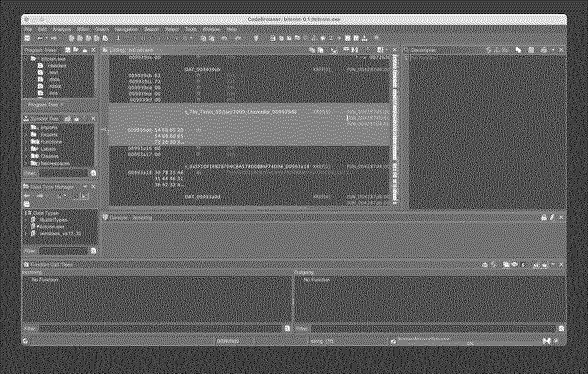Close the Decompile panel
This screenshot has height=374, width=588.
[562, 50]
